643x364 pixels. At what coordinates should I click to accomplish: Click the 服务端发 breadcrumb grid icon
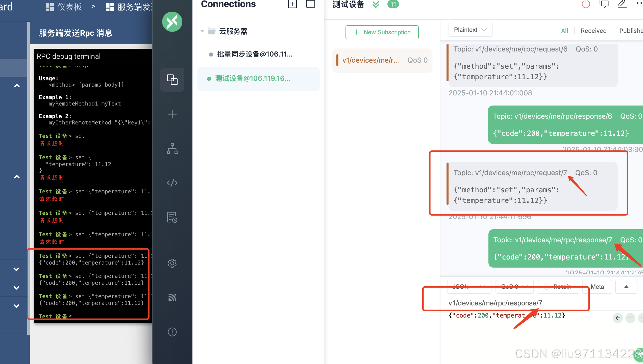click(x=110, y=7)
